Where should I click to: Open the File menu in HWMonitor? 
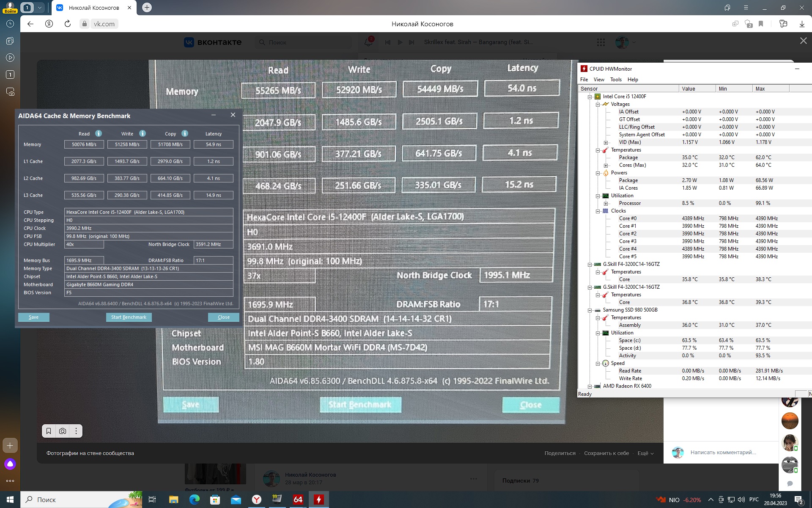click(584, 80)
